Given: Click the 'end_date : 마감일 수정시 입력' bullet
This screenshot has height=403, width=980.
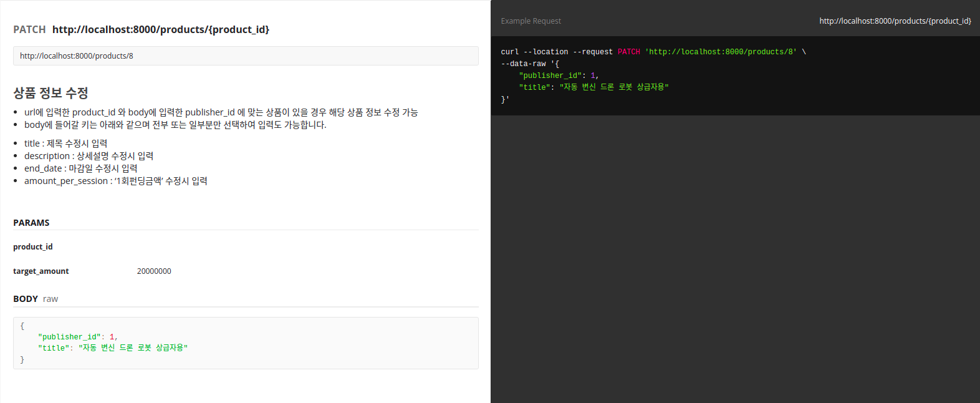Looking at the screenshot, I should tap(80, 168).
